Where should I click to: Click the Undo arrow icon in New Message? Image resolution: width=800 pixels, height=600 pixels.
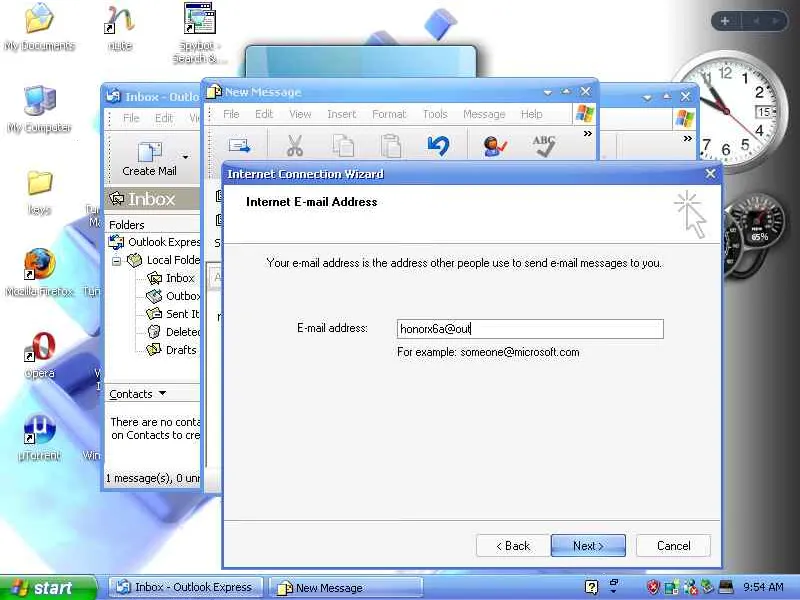[x=438, y=145]
